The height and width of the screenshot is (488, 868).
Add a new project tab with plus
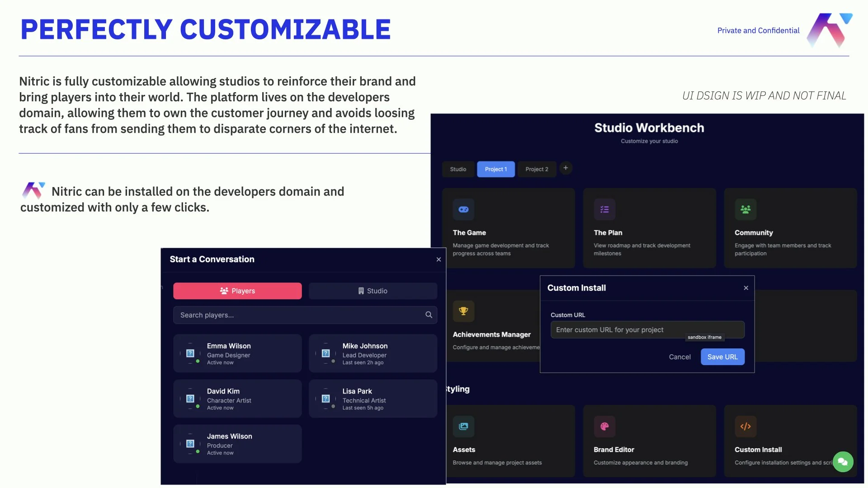click(x=566, y=168)
